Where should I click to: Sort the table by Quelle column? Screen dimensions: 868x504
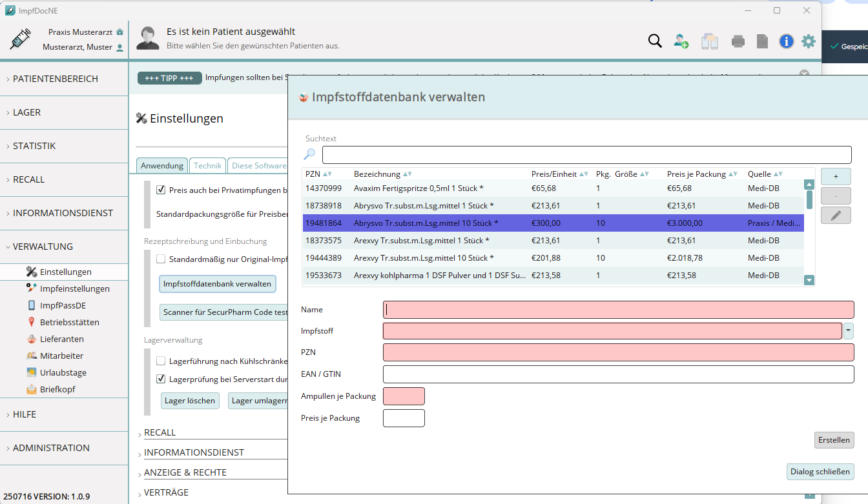(765, 174)
